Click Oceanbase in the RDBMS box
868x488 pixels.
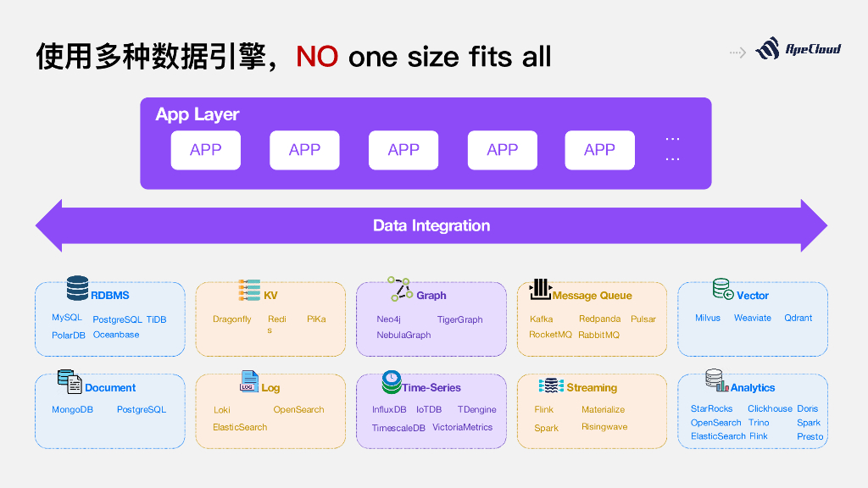click(x=115, y=335)
